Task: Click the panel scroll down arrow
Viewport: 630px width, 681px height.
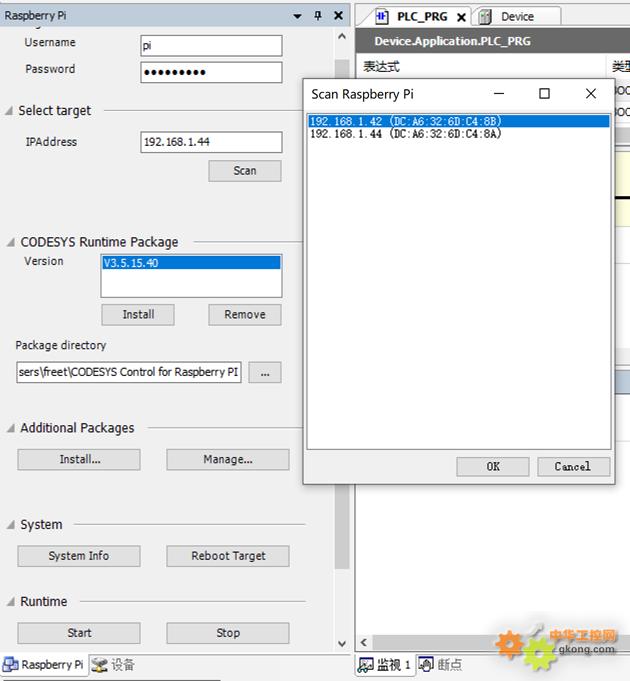Action: click(x=342, y=643)
